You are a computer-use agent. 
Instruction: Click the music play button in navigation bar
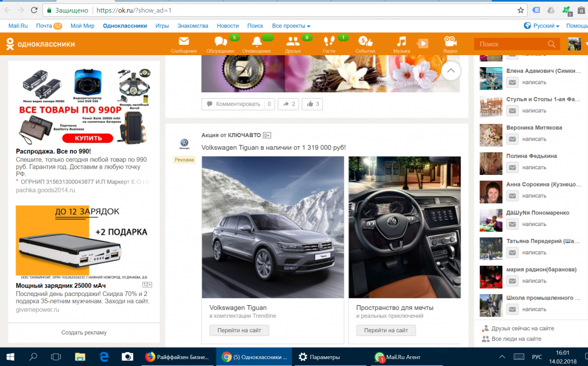point(423,44)
